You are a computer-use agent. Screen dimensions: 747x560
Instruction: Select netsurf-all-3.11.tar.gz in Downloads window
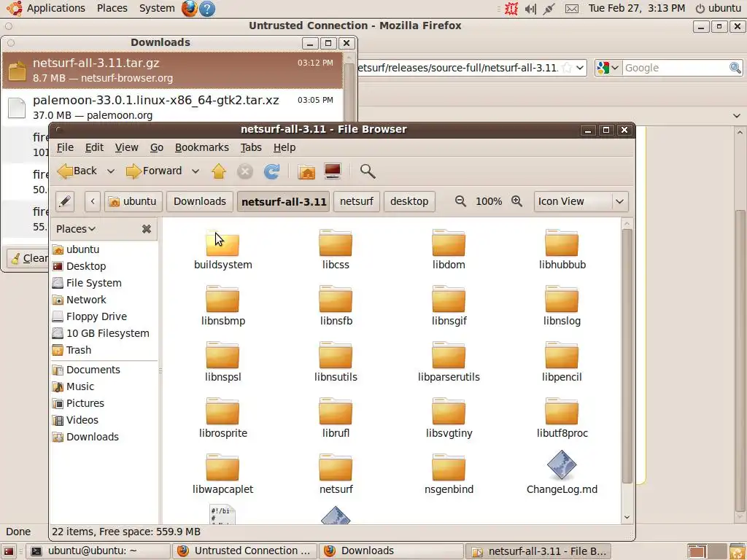pos(172,70)
